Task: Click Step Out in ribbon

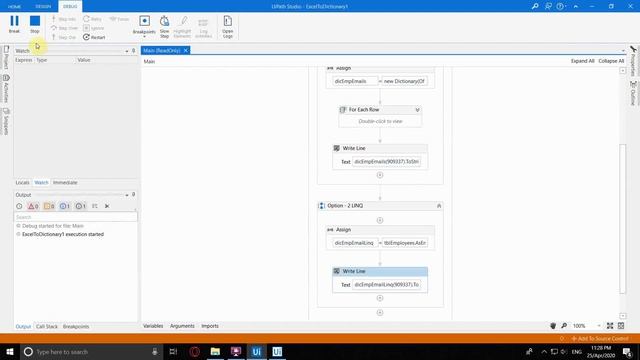Action: tap(64, 37)
